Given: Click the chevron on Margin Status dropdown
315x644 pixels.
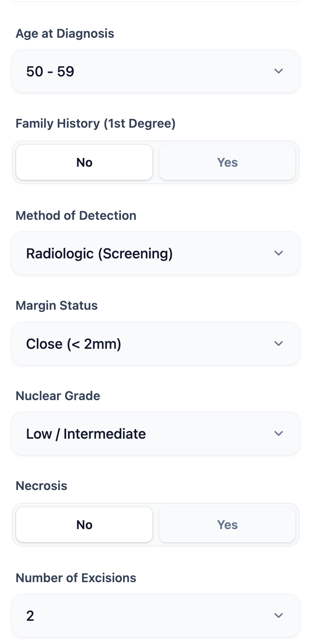Looking at the screenshot, I should (279, 343).
